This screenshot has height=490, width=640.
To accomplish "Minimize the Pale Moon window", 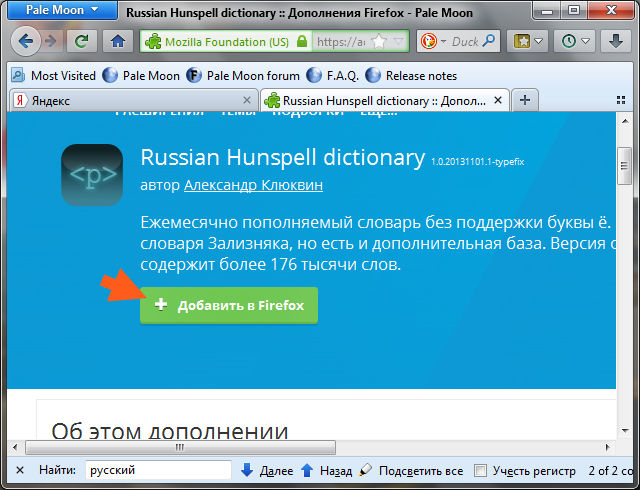I will [x=547, y=10].
